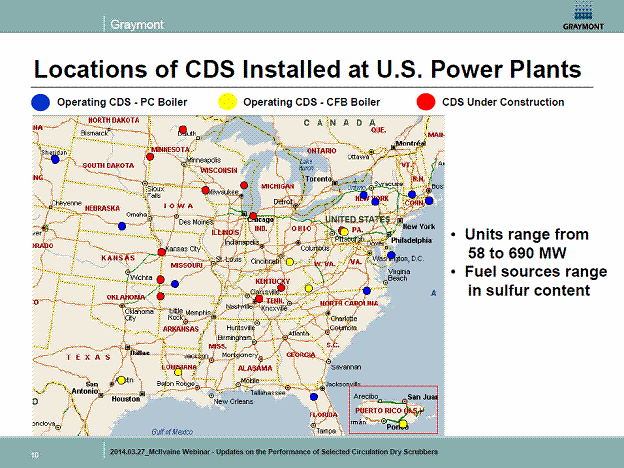Click the "IOWA" map label
This screenshot has width=624, height=468.
pos(178,206)
